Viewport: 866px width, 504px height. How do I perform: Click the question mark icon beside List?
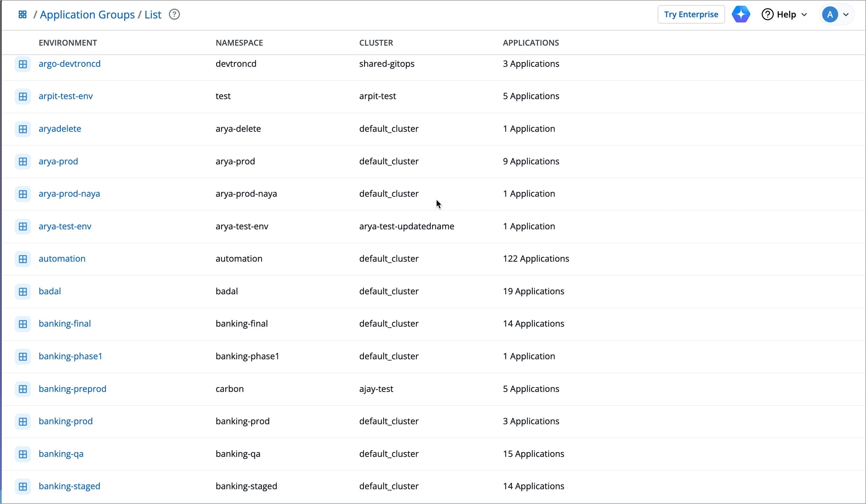coord(174,15)
